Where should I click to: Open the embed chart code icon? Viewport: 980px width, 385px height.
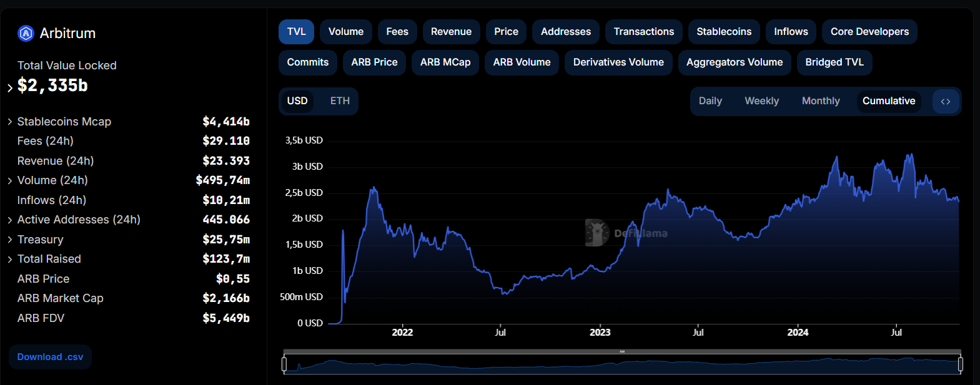point(946,101)
